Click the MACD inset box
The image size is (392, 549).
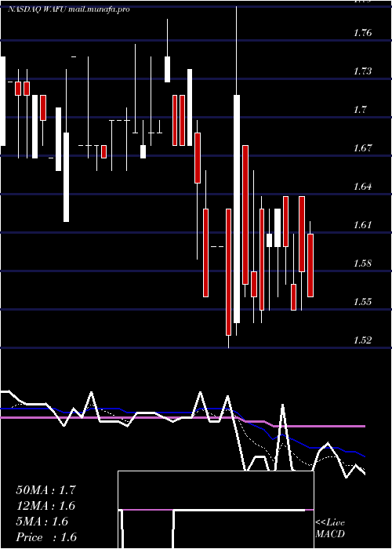tap(216, 510)
